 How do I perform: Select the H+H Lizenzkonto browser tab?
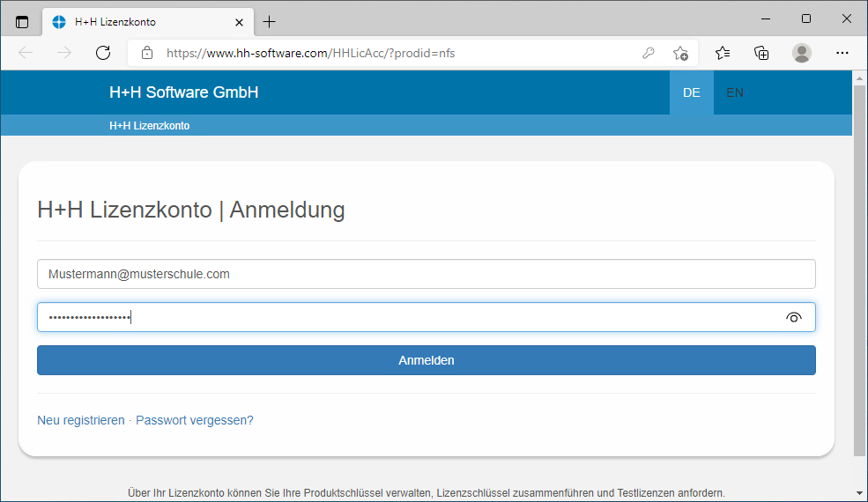pos(148,22)
